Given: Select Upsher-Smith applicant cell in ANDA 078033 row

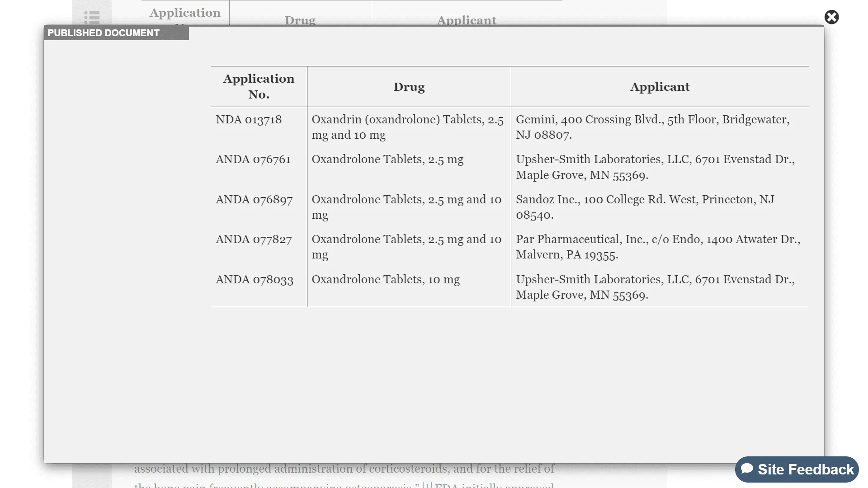Looking at the screenshot, I should (660, 287).
